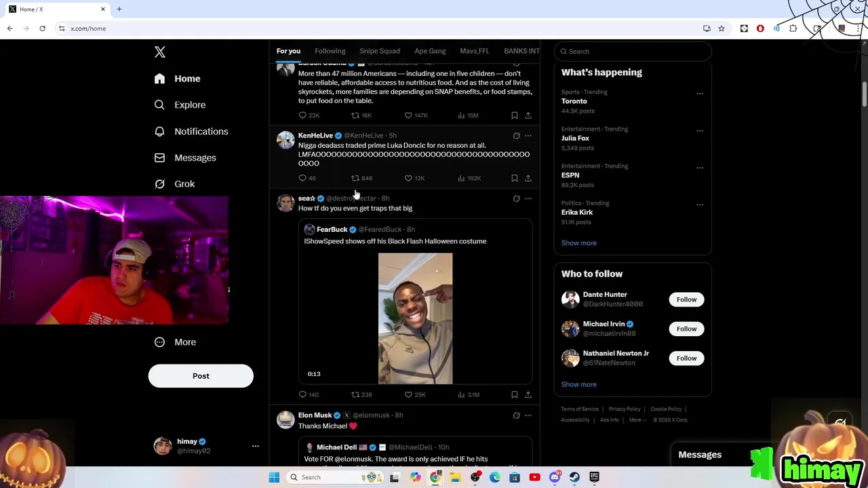The height and width of the screenshot is (488, 868).
Task: Open Windows Start menu
Action: (x=274, y=477)
